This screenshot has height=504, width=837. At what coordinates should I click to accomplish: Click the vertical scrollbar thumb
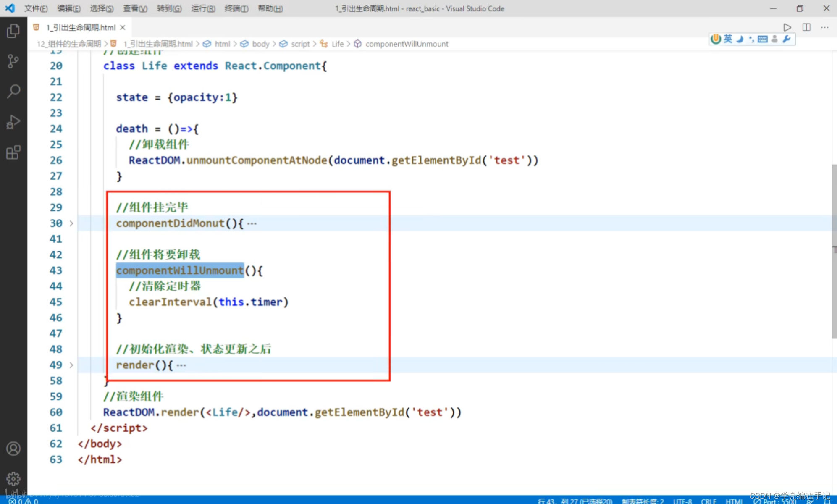(834, 251)
